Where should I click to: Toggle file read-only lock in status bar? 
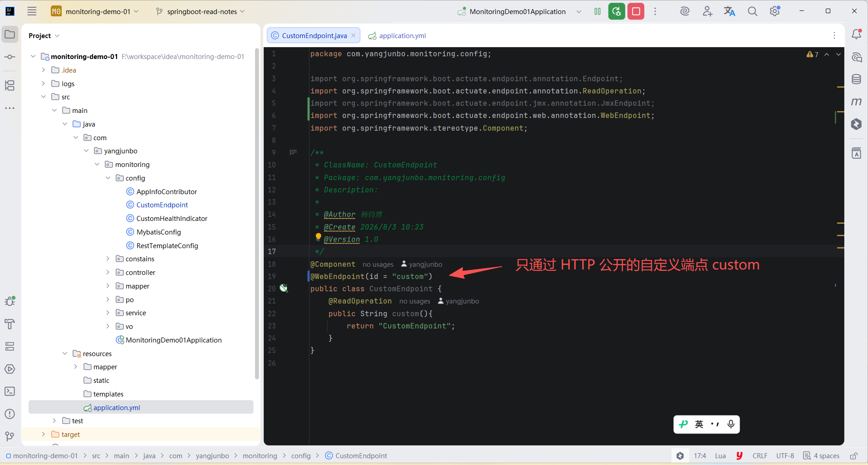853,456
